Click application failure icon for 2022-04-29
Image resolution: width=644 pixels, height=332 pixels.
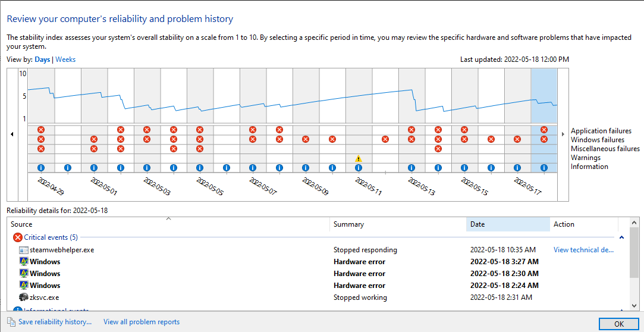point(40,130)
